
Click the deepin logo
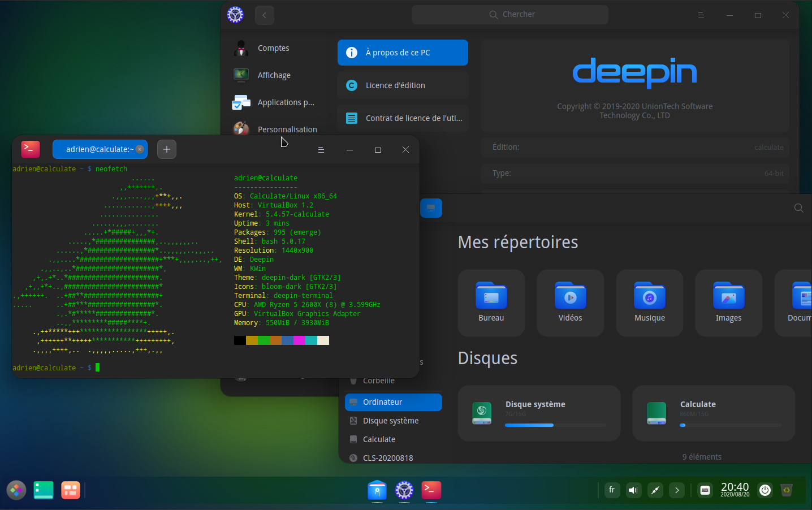pyautogui.click(x=634, y=72)
